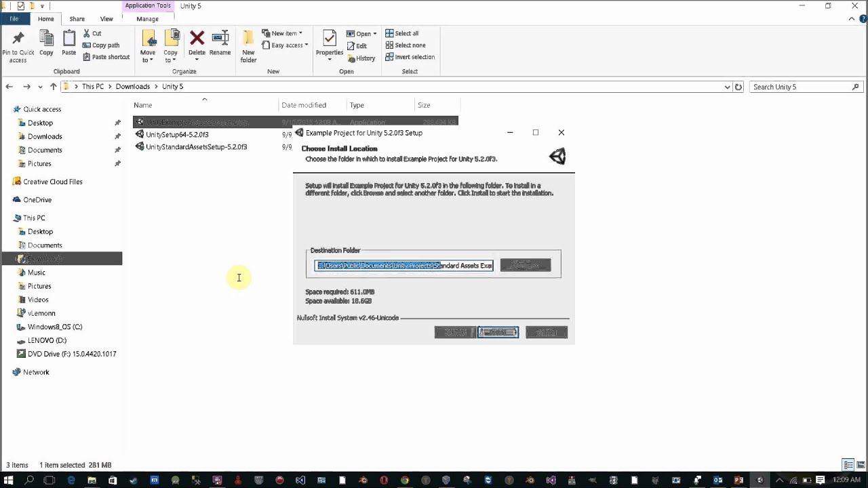Click the red Delete icon
868x488 pixels.
tap(197, 38)
